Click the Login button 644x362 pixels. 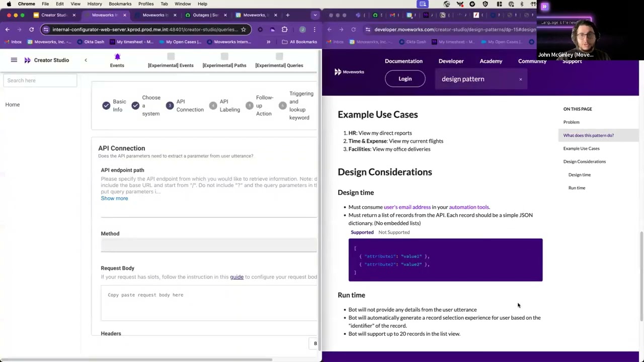pos(405,79)
